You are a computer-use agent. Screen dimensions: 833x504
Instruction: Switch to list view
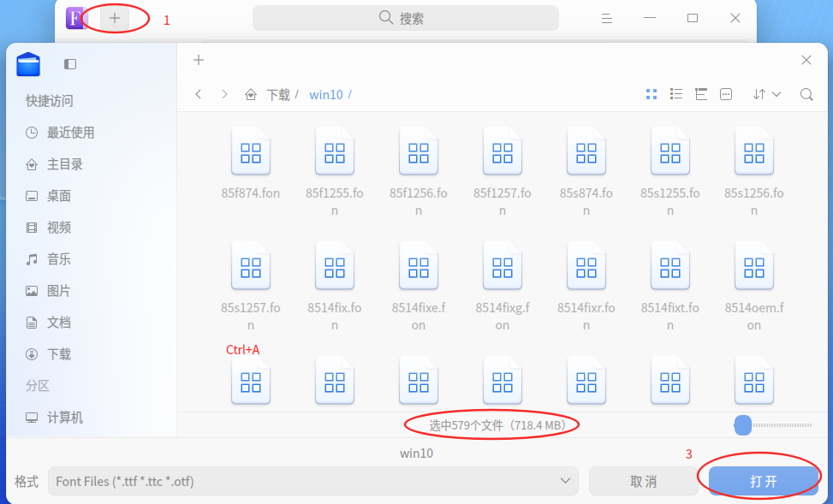click(x=676, y=94)
